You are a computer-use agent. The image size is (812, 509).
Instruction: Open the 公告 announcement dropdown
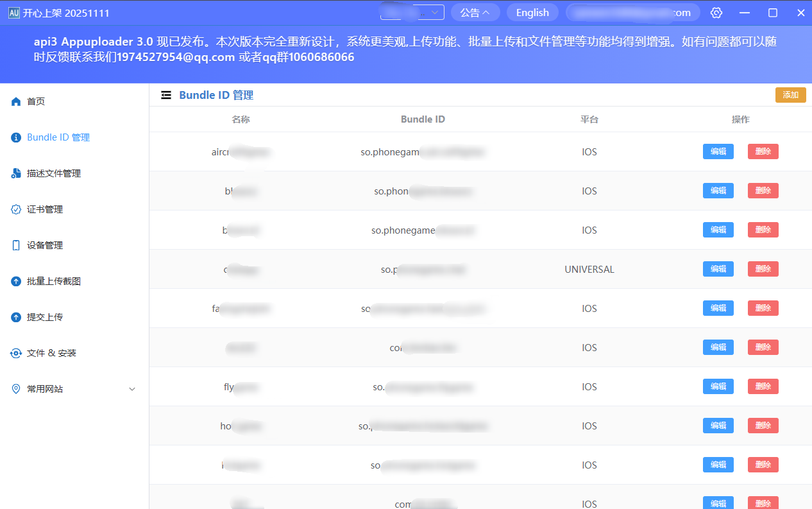(475, 13)
